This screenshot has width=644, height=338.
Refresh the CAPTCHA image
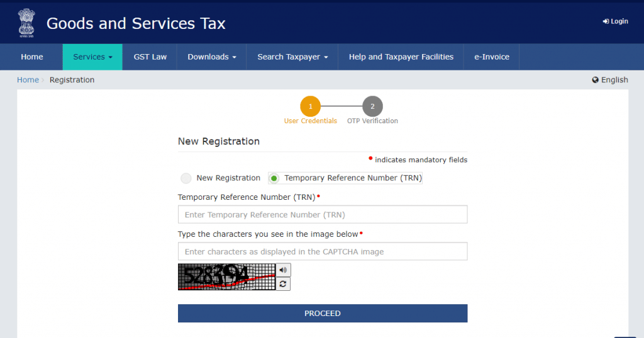283,284
